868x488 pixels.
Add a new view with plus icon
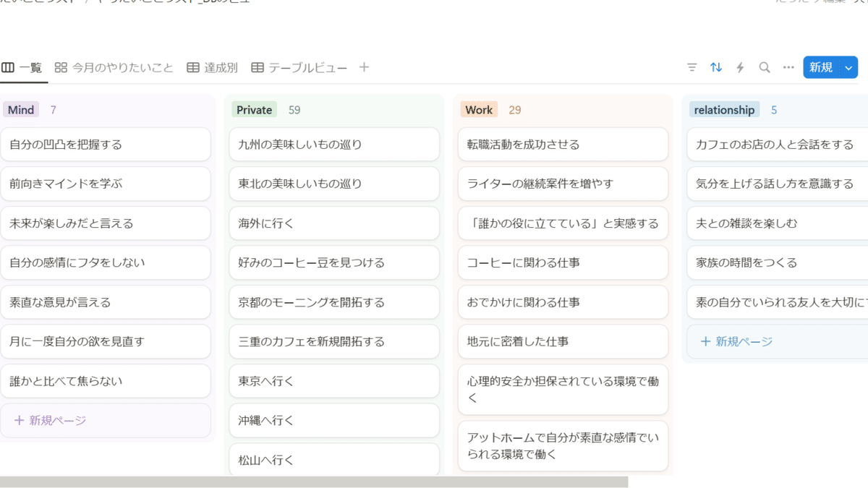pos(364,67)
